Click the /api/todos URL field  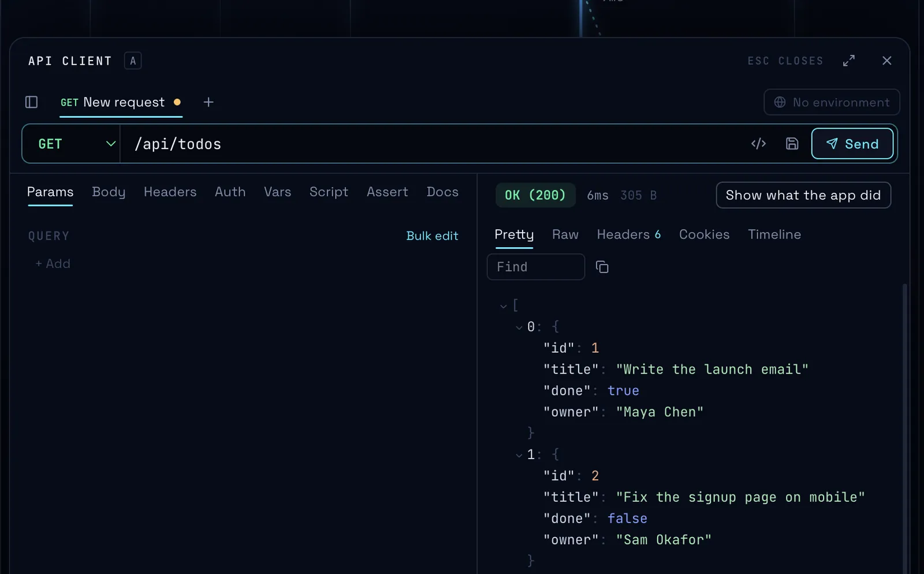[x=433, y=144]
